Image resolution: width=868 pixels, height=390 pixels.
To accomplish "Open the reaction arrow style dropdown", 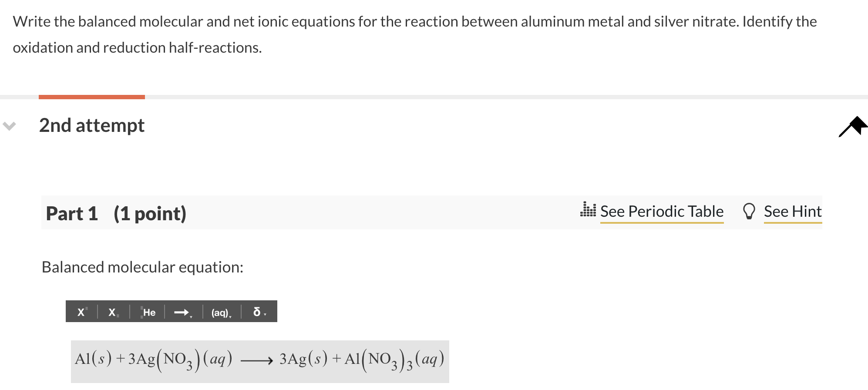I will click(192, 316).
